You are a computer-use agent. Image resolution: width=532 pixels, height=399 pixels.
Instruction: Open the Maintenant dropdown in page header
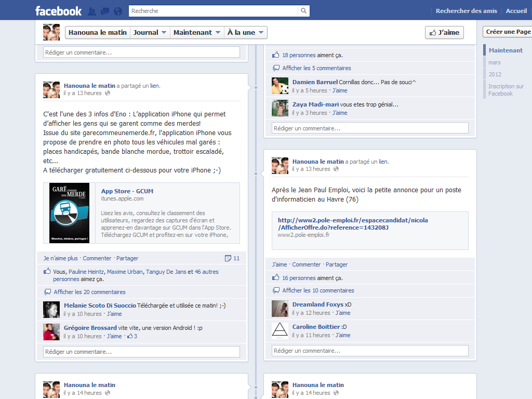pyautogui.click(x=197, y=33)
